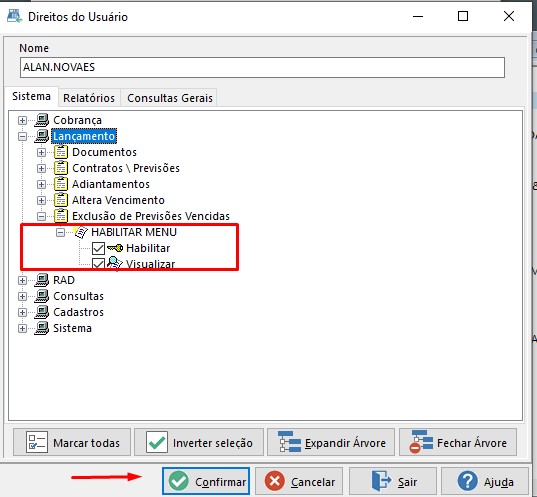Screen dimensions: 537x497
Task: Expand the Cadastros tree node
Action: pyautogui.click(x=22, y=312)
